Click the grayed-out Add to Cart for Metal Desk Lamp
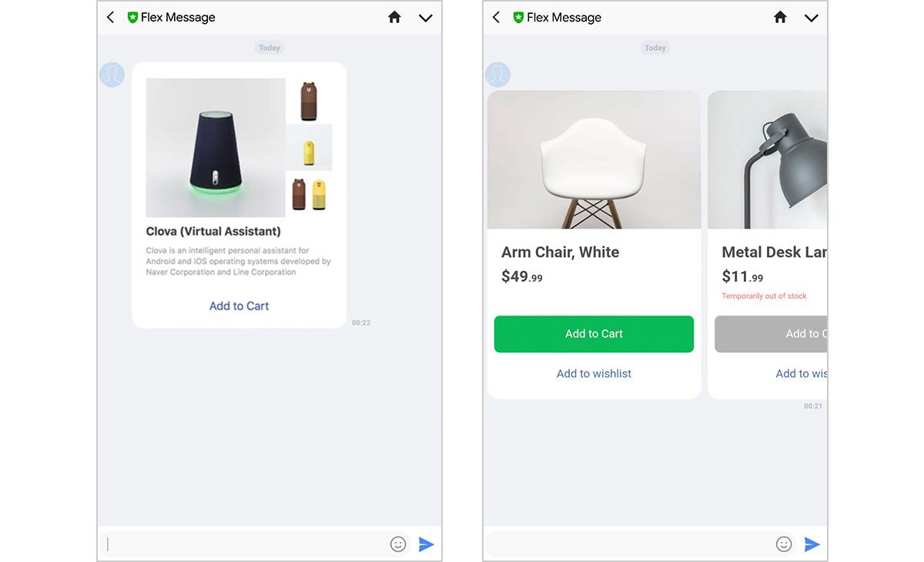 pyautogui.click(x=771, y=334)
